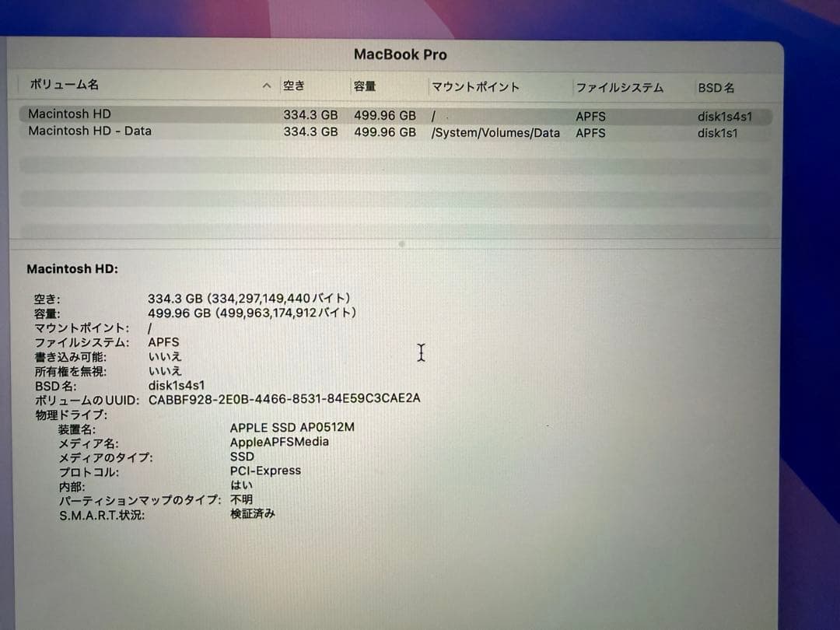840x630 pixels.
Task: Click the パーティションマップのタイプ 不明 value
Action: pos(241,499)
